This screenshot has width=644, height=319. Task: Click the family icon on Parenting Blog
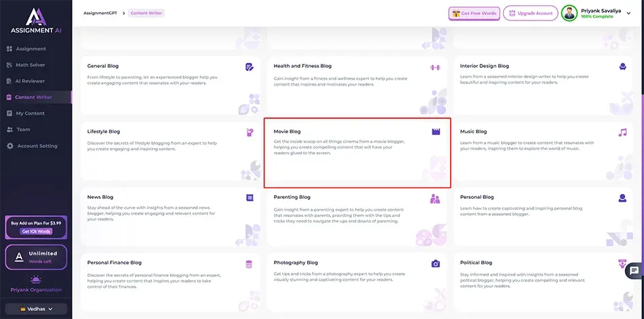pyautogui.click(x=435, y=198)
